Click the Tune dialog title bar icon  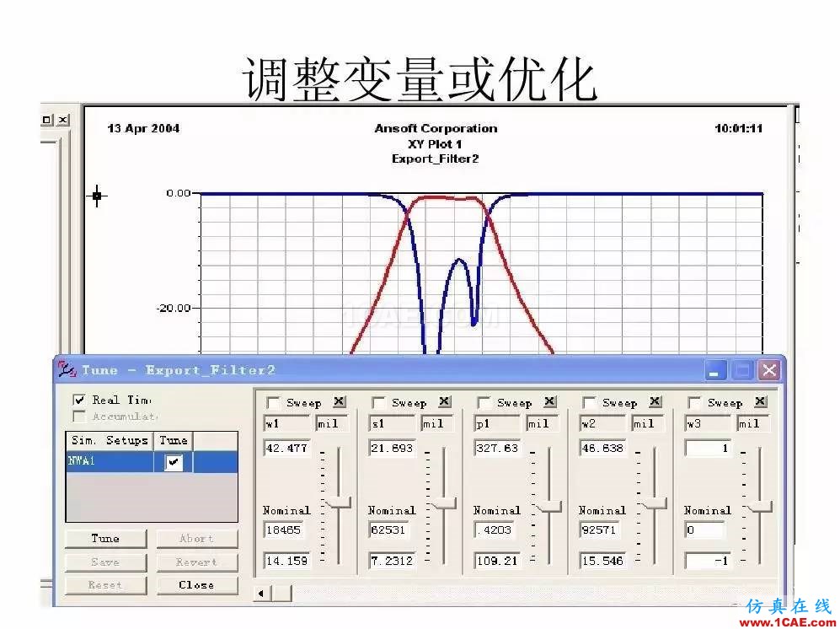(x=67, y=369)
